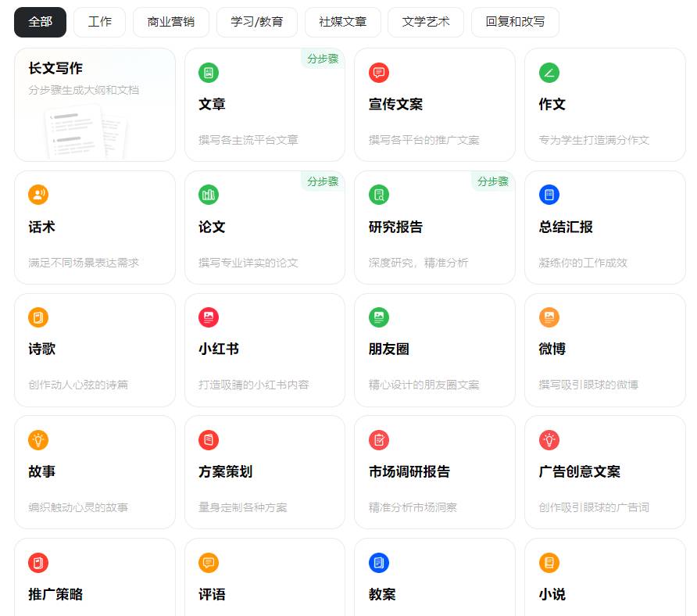Click the green 论文 chart icon
The width and height of the screenshot is (697, 616).
click(x=209, y=195)
